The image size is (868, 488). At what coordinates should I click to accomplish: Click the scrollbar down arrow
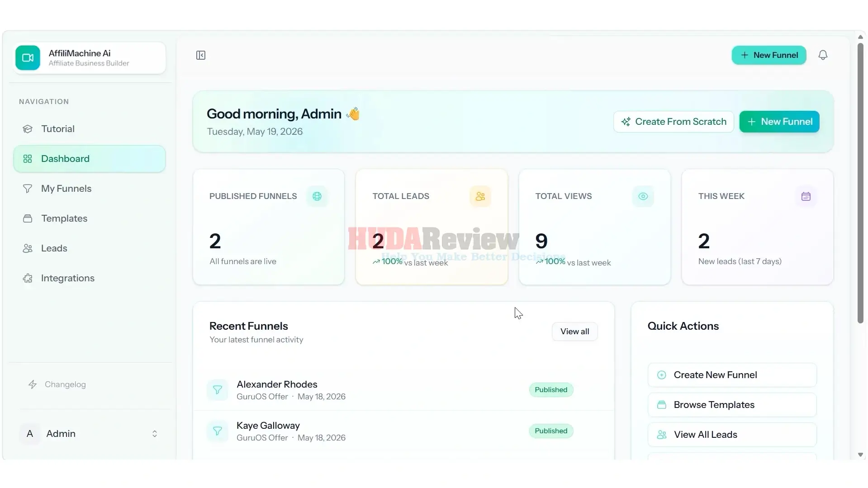860,455
